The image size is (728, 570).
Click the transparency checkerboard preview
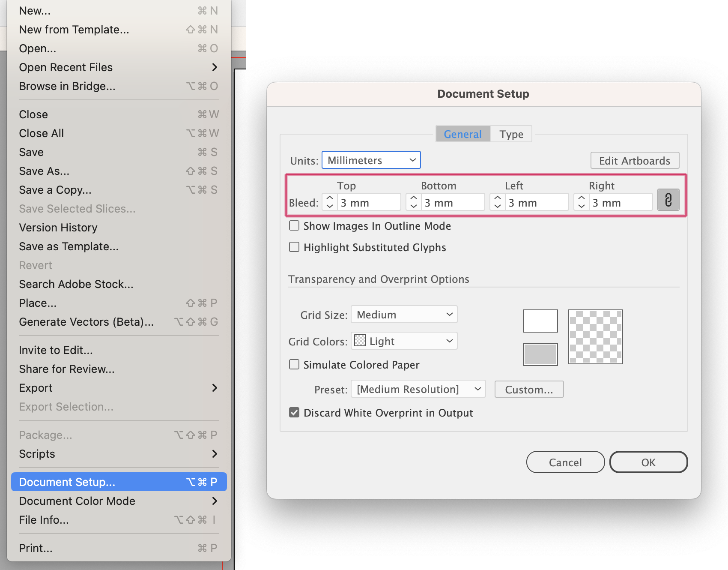(595, 336)
